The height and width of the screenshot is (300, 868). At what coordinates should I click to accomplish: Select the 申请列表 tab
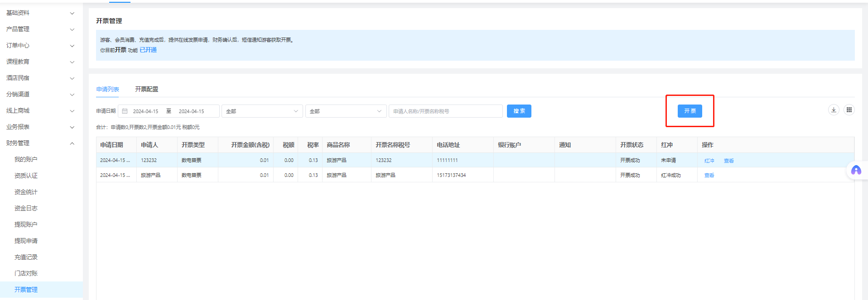(107, 90)
